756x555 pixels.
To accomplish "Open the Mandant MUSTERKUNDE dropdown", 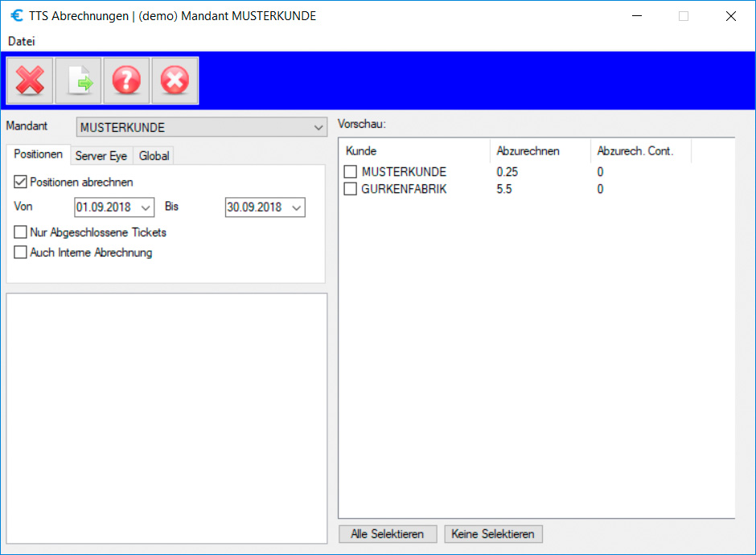I will tap(202, 127).
